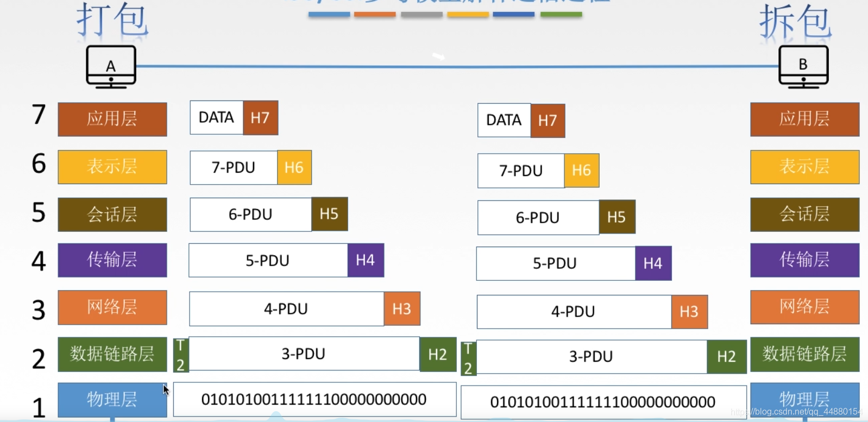Screen dimensions: 868x422
Task: Click layer number 7
Action: tap(39, 115)
